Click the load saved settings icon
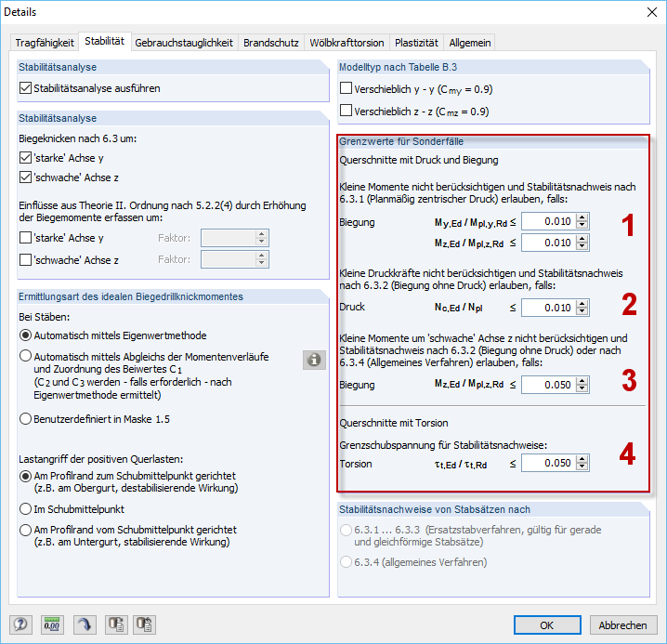 116,624
